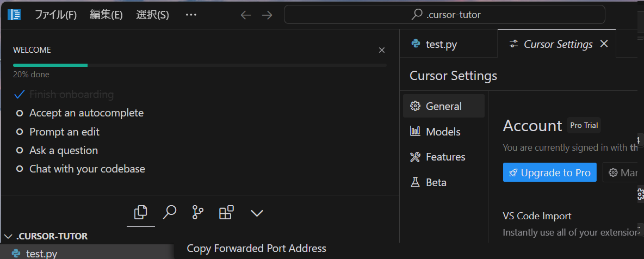Image resolution: width=644 pixels, height=259 pixels.
Task: Click the Cursor app logo icon
Action: tap(14, 15)
